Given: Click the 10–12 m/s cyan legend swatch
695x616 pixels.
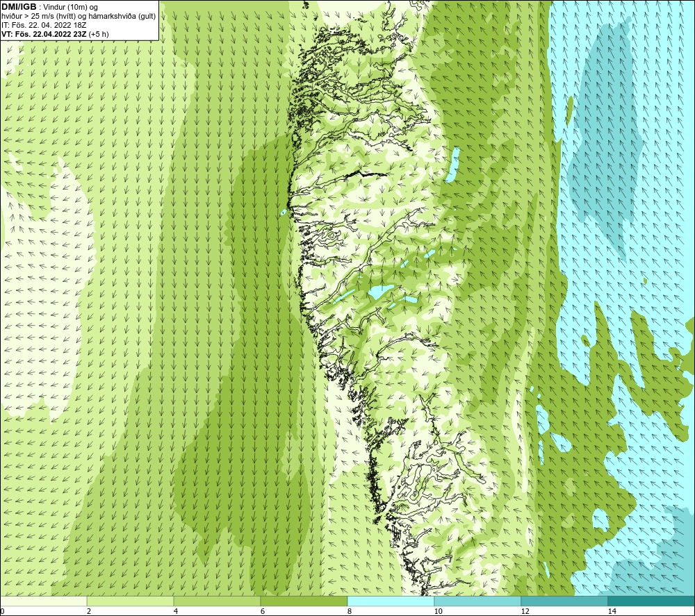Looking at the screenshot, I should [477, 601].
